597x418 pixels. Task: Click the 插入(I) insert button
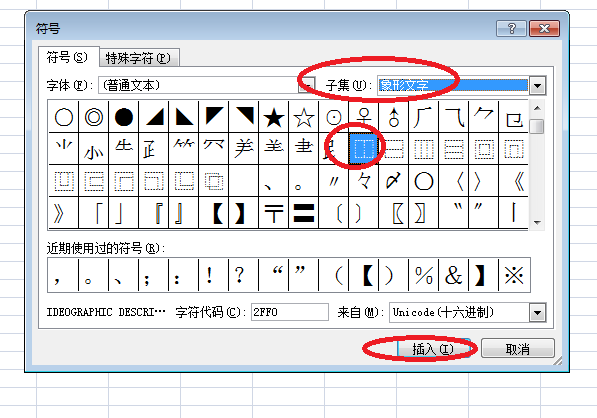[x=433, y=348]
